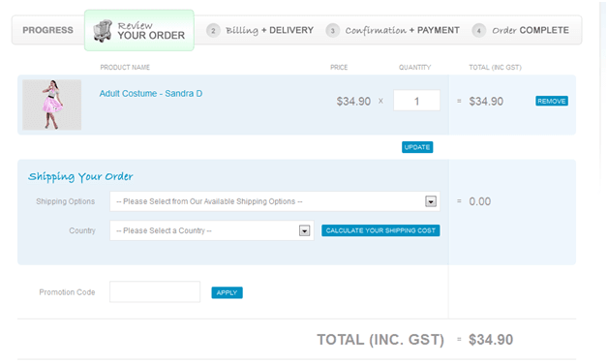The width and height of the screenshot is (608, 364).
Task: Expand the available shipping options list
Action: (275, 201)
